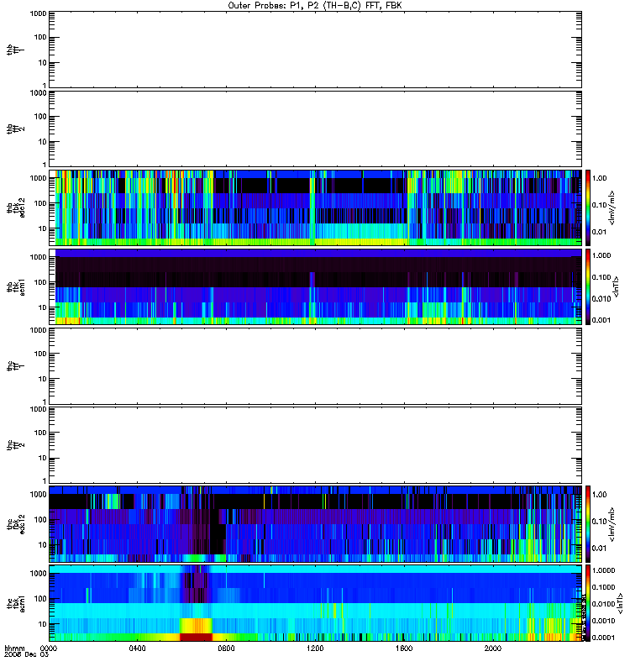Click the 100 y-axis tick of thb fff 2 panel

[x=40, y=117]
